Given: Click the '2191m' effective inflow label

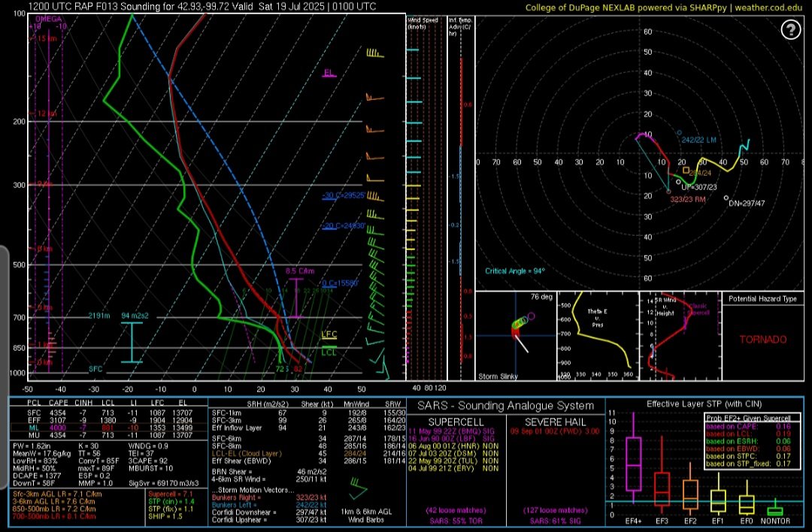Looking at the screenshot, I should (x=99, y=315).
